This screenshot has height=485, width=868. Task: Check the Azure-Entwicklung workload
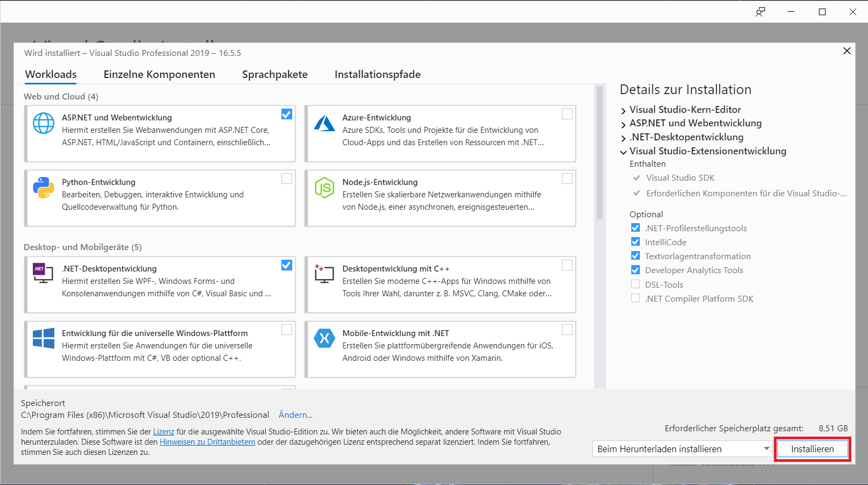(567, 114)
